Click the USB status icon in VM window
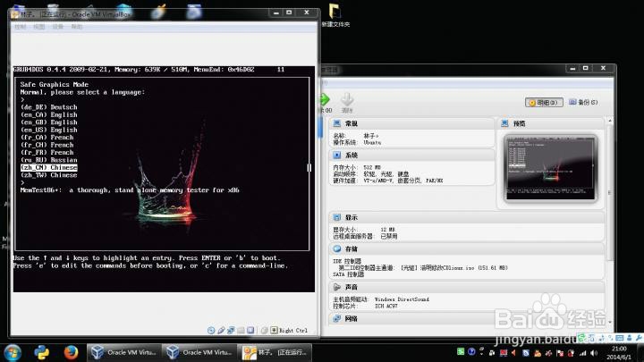This screenshot has height=362, width=644. pos(221,331)
